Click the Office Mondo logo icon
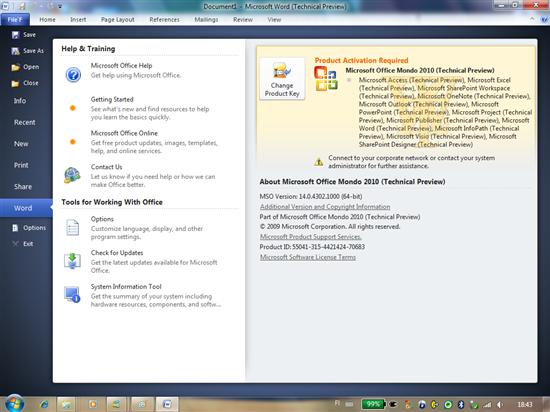 326,79
